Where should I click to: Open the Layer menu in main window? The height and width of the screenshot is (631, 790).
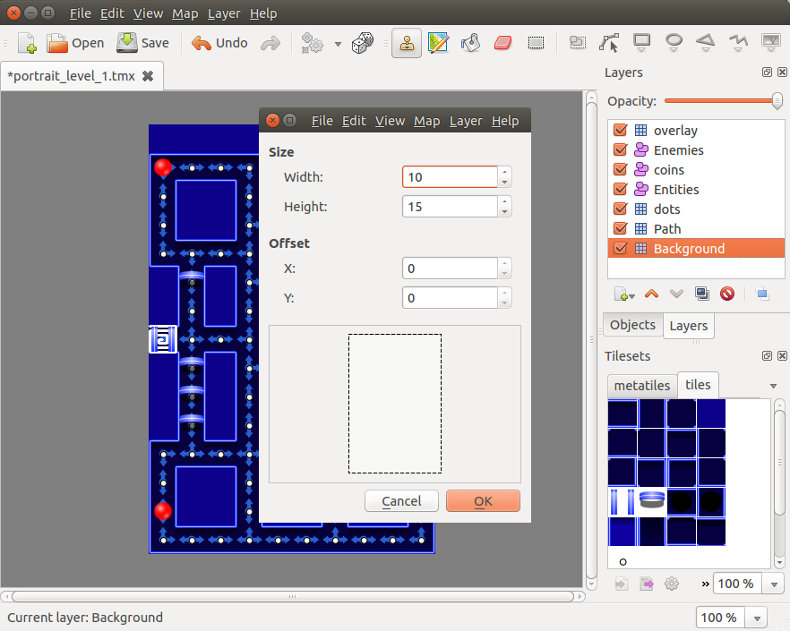point(224,14)
